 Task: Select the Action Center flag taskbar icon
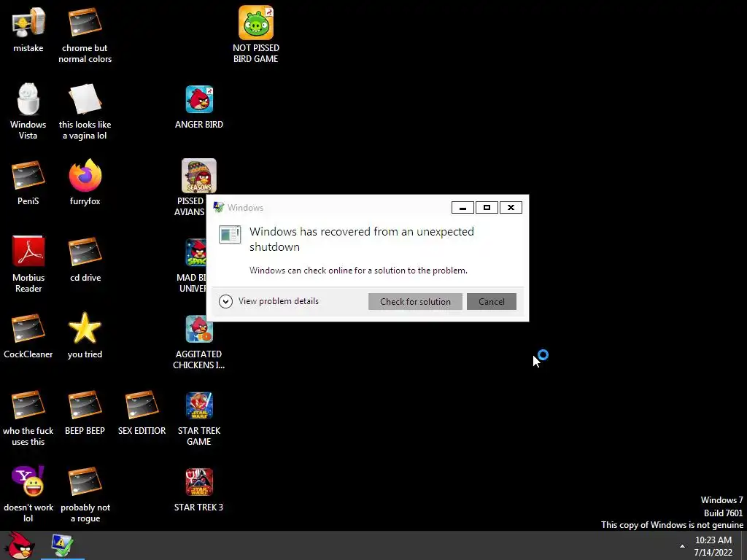click(62, 545)
